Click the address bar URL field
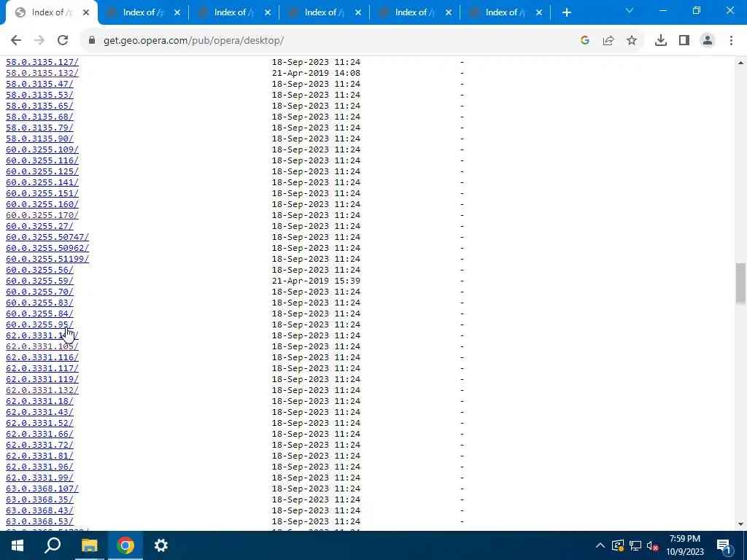747x560 pixels. (x=333, y=41)
